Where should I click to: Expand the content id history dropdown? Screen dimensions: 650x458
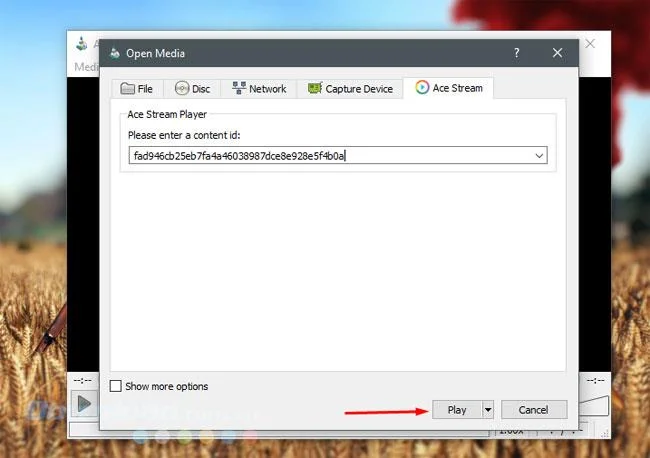pos(539,156)
